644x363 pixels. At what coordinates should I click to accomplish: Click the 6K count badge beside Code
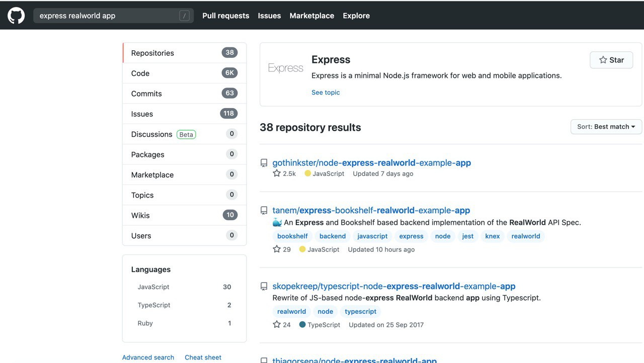(229, 73)
